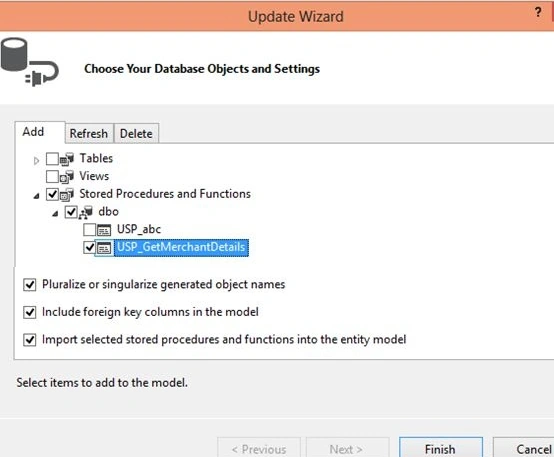This screenshot has height=457, width=554.
Task: Select the USP_GetMerchantDetails item label
Action: (181, 247)
